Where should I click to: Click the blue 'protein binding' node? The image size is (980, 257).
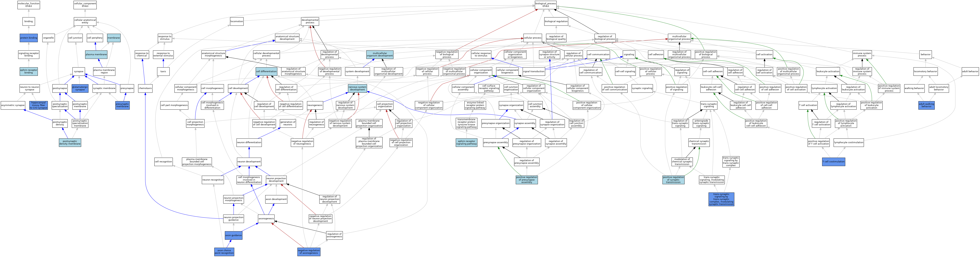[x=29, y=38]
